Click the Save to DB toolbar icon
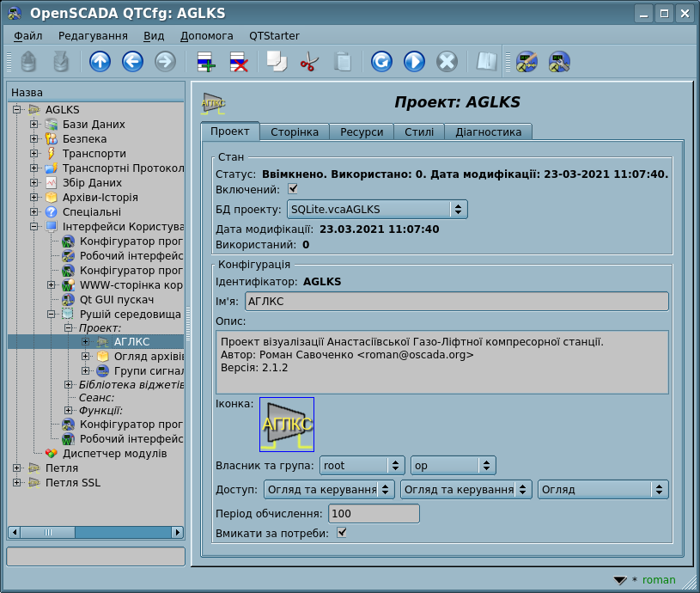The width and height of the screenshot is (700, 593). [x=61, y=62]
